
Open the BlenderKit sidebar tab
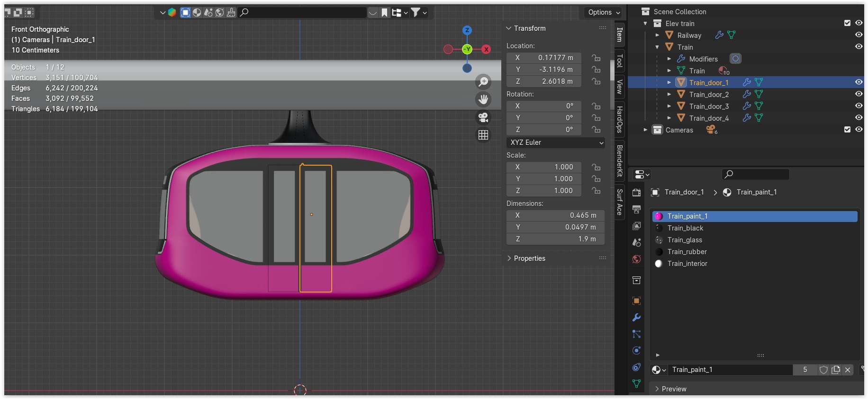tap(619, 161)
